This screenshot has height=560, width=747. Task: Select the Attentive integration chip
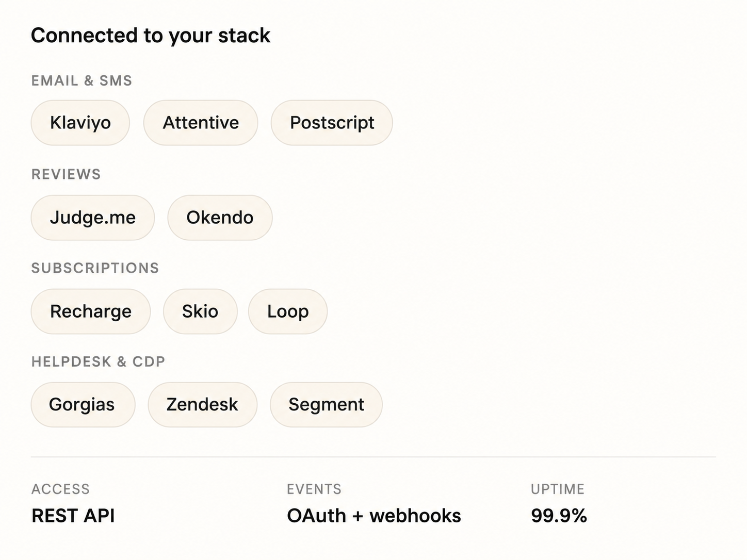point(201,123)
